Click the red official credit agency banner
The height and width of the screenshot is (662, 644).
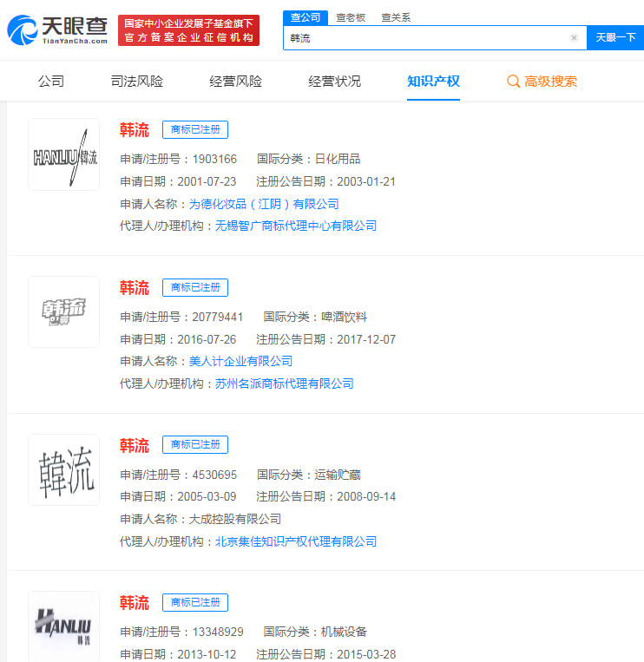click(x=188, y=30)
